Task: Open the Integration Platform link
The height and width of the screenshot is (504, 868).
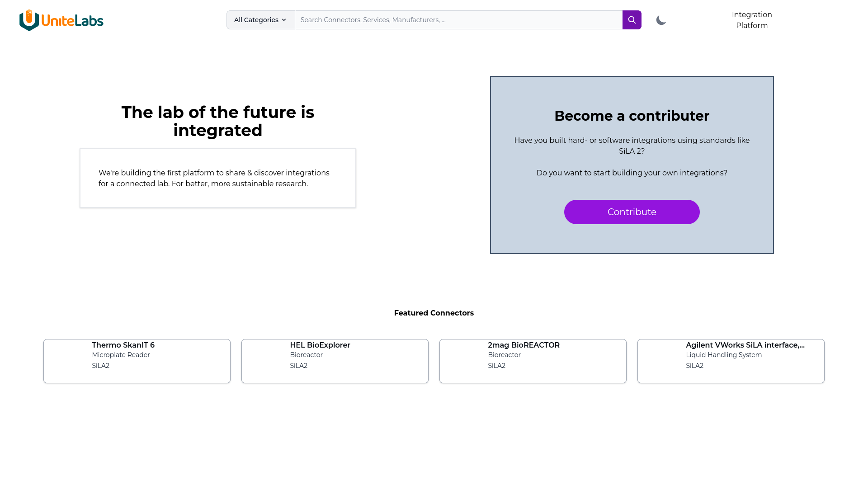Action: pos(752,20)
